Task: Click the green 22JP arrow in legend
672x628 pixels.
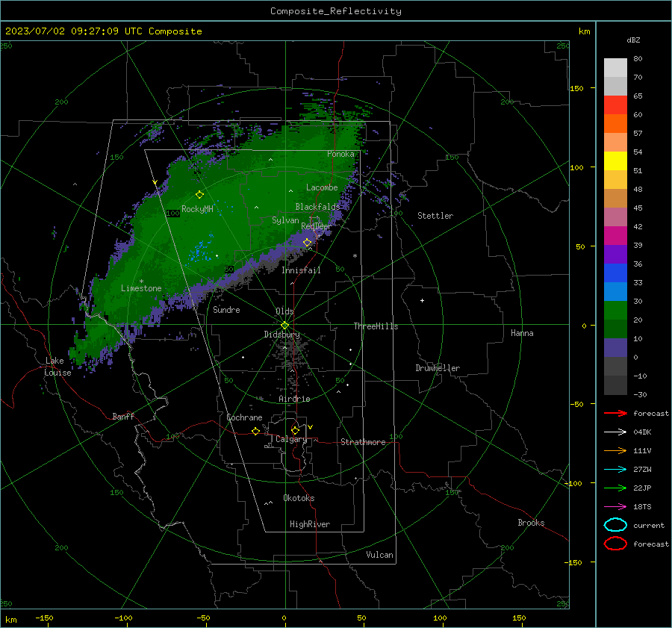Action: [615, 488]
